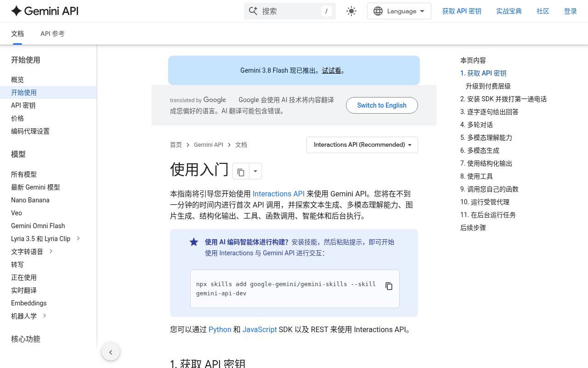Focus the 搜索 search field
The height and width of the screenshot is (368, 588).
290,11
